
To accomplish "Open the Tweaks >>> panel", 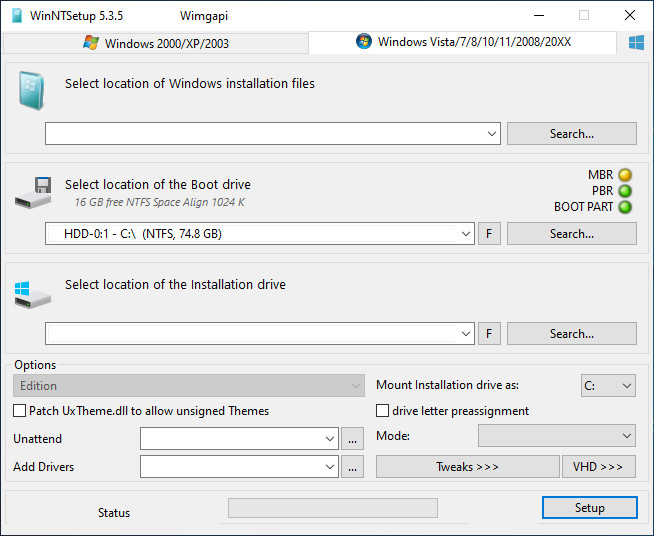I will tap(468, 467).
